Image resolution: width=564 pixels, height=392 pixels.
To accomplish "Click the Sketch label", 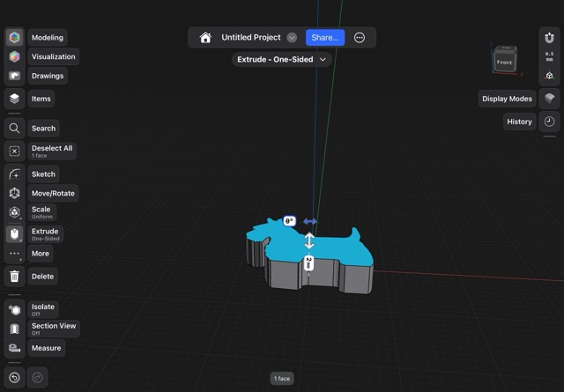I will (43, 174).
